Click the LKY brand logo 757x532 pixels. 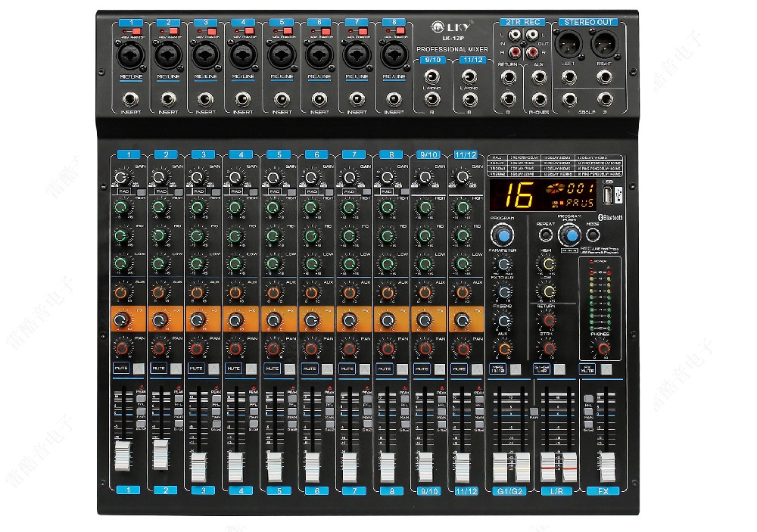[x=451, y=27]
